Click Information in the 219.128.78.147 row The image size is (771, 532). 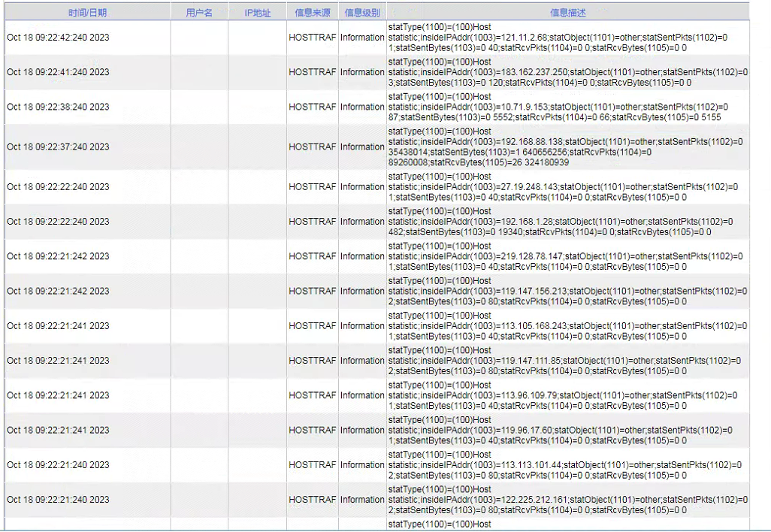(x=362, y=257)
